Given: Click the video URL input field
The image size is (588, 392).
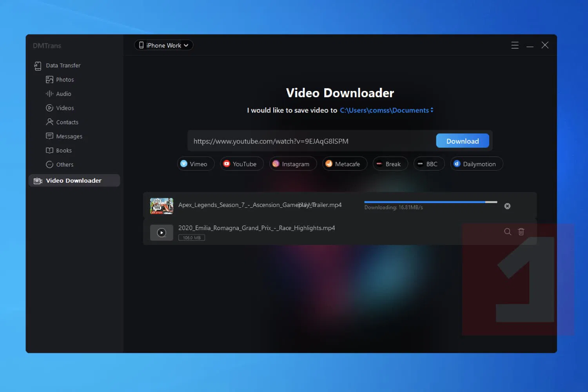Looking at the screenshot, I should tap(312, 141).
